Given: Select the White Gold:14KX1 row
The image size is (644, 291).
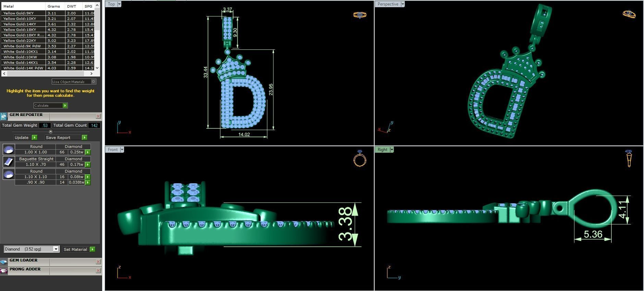Looking at the screenshot, I should click(48, 62).
